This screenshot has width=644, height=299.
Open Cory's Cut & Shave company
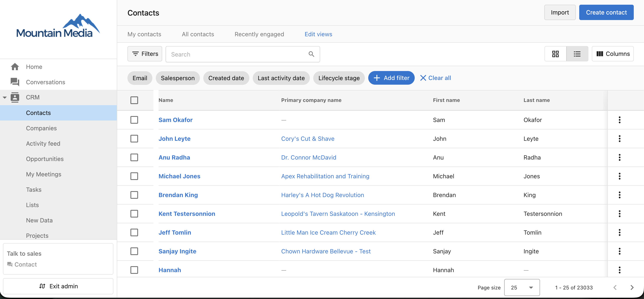[x=308, y=139]
